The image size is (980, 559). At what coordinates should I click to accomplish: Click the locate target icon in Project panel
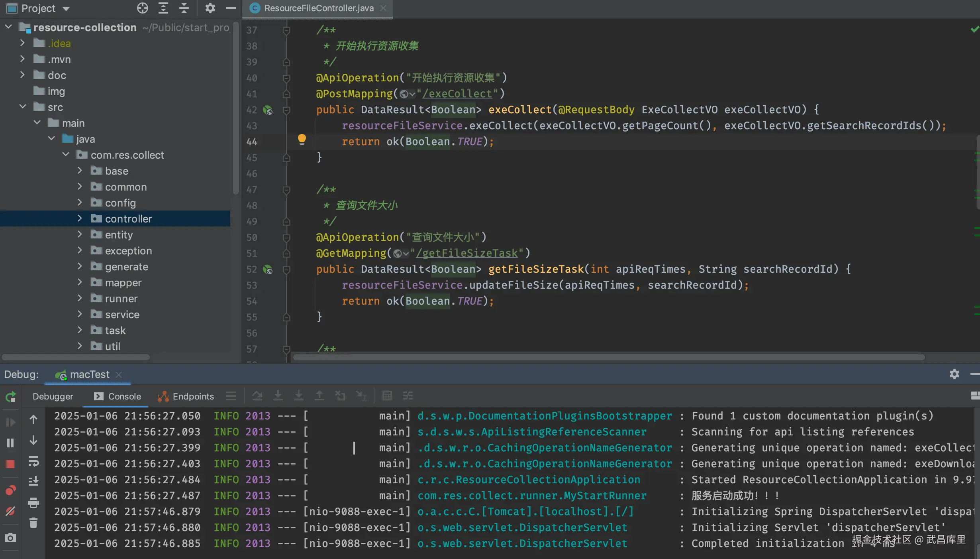click(x=142, y=8)
